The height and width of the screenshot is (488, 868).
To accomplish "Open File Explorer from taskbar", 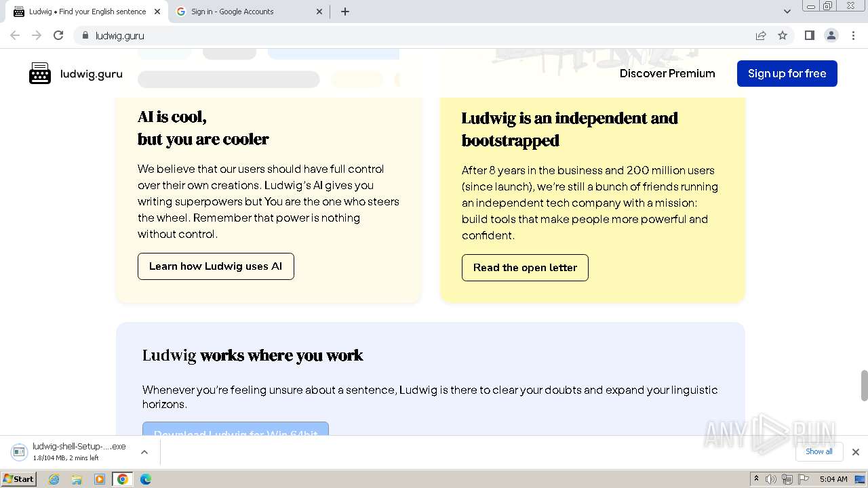I will pyautogui.click(x=77, y=479).
